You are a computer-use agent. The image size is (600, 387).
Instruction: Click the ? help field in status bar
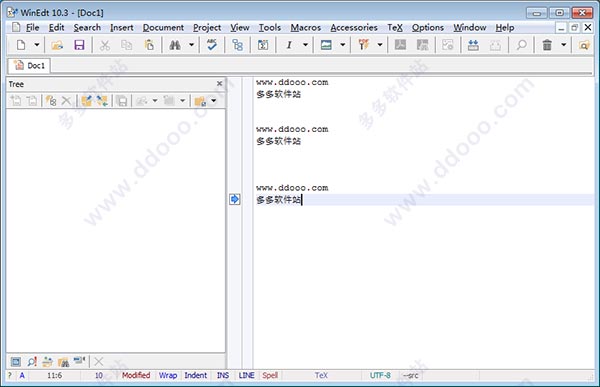(10, 375)
